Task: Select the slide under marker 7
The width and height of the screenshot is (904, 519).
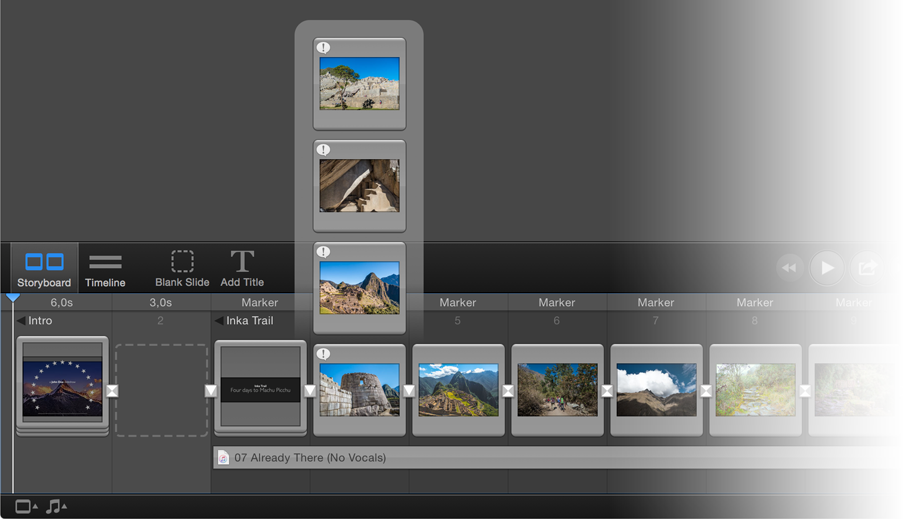Action: point(657,390)
